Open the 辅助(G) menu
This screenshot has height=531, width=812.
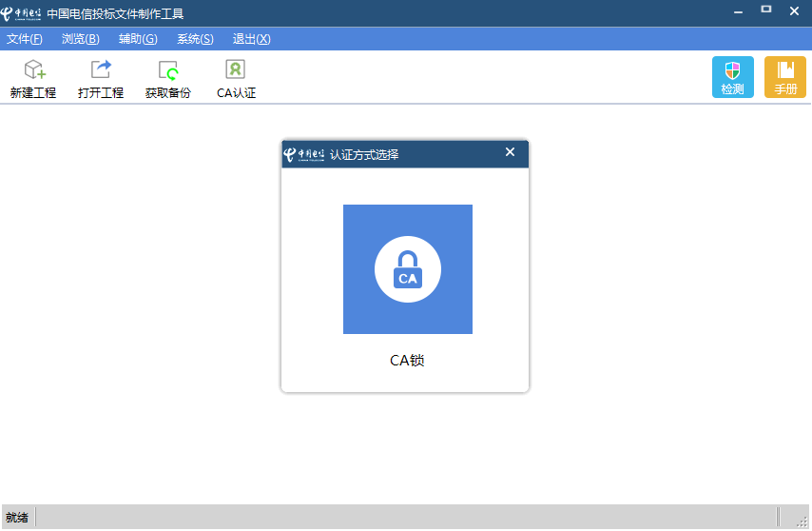pyautogui.click(x=138, y=39)
